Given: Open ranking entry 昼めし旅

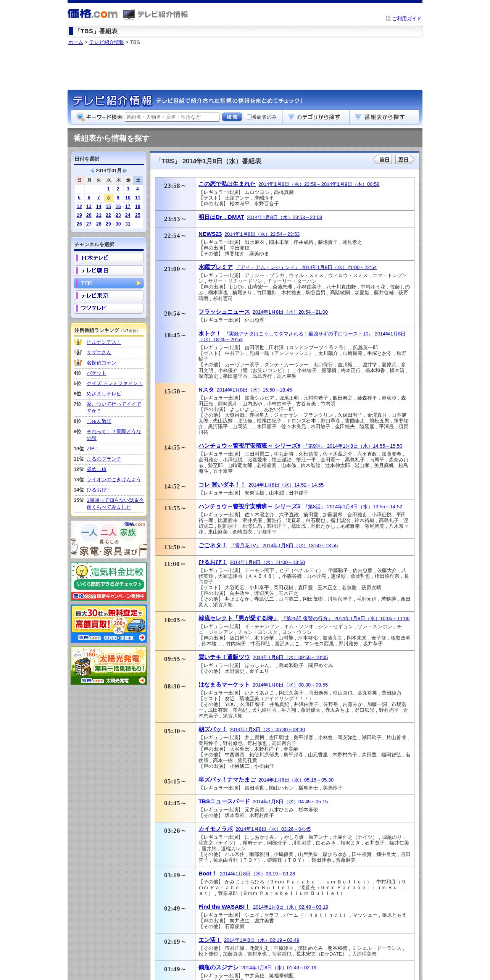Looking at the screenshot, I should pyautogui.click(x=97, y=469).
